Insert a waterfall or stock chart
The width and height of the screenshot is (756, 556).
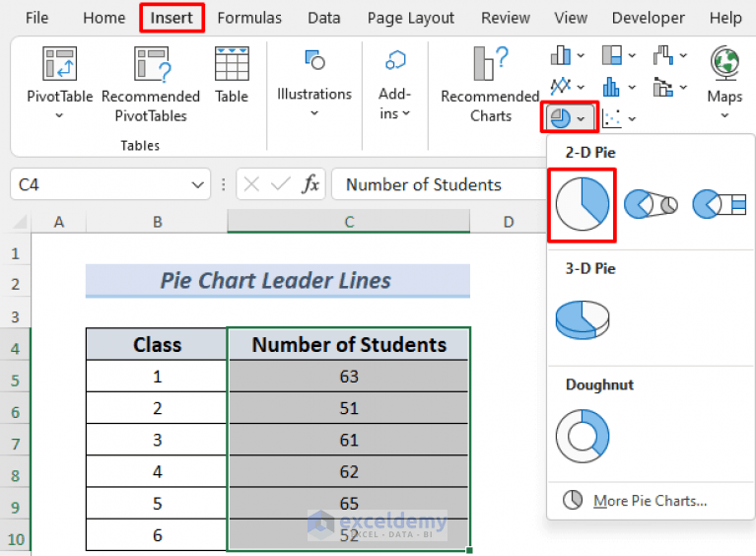point(663,55)
